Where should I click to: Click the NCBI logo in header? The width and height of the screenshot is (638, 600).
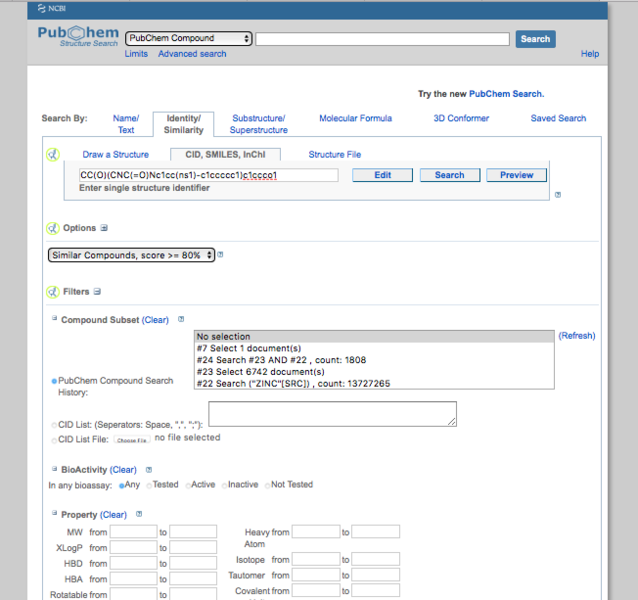click(52, 8)
